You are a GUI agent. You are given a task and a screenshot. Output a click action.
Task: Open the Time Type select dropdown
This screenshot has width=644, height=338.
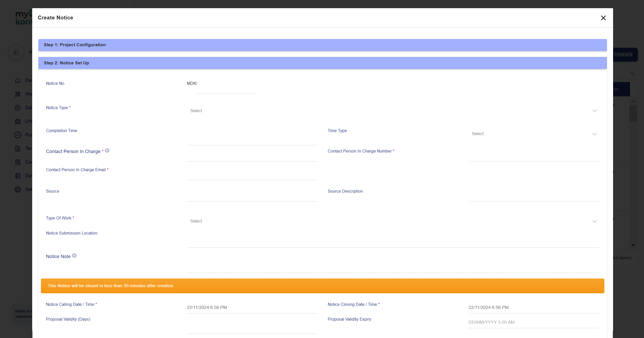coord(533,134)
